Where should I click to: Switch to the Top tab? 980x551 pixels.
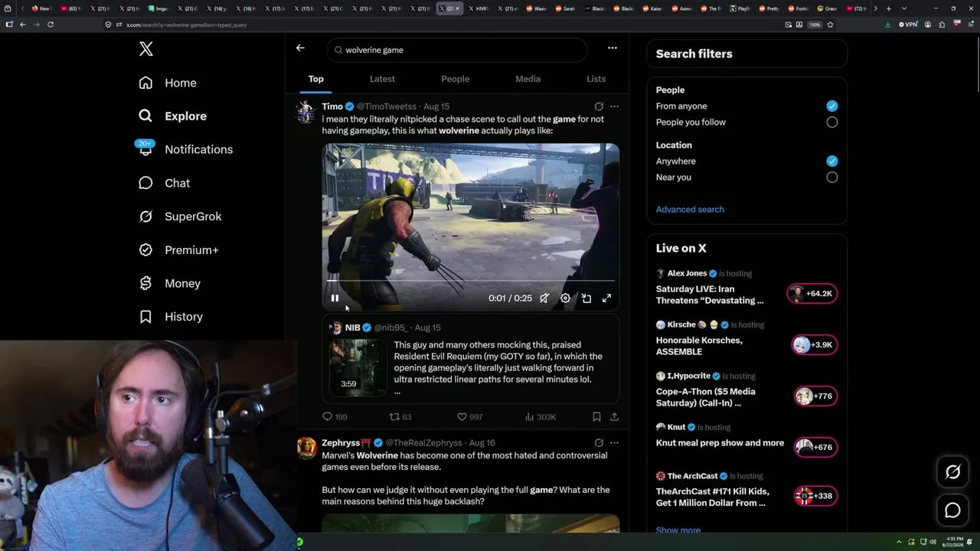click(x=316, y=79)
